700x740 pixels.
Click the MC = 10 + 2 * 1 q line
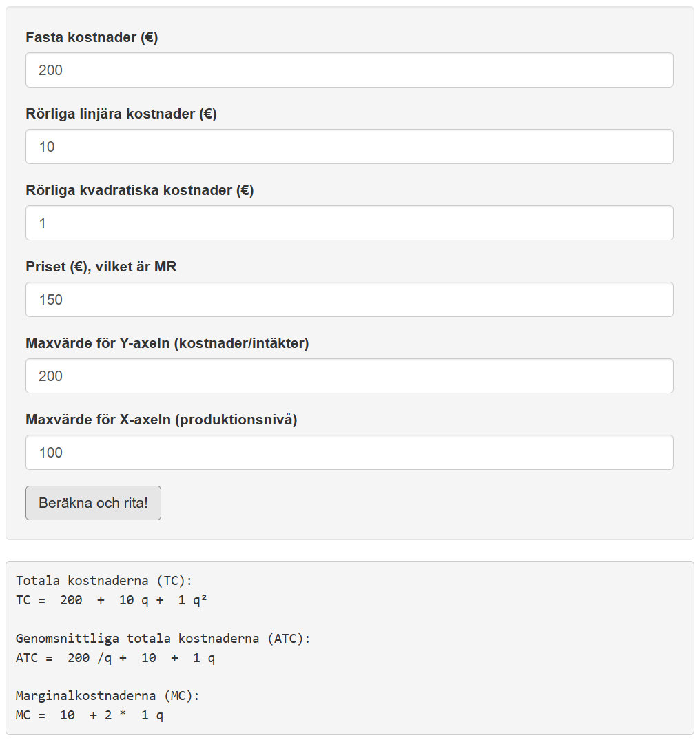tap(90, 715)
